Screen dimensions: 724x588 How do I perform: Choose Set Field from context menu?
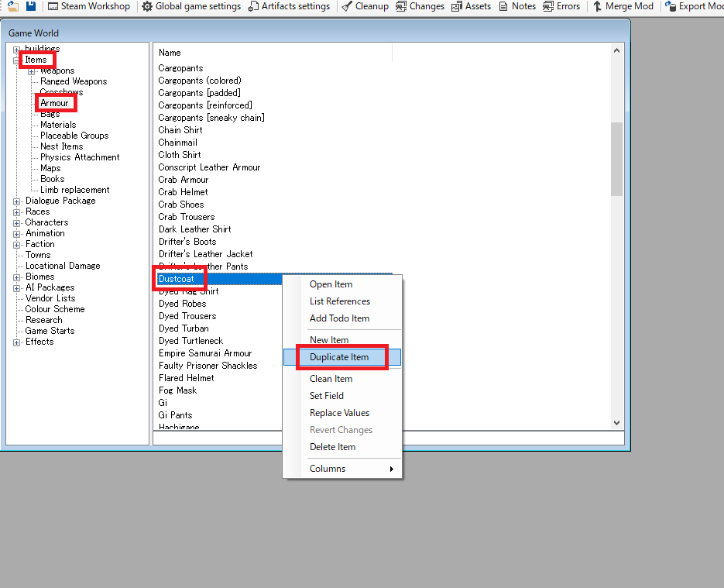click(342, 396)
